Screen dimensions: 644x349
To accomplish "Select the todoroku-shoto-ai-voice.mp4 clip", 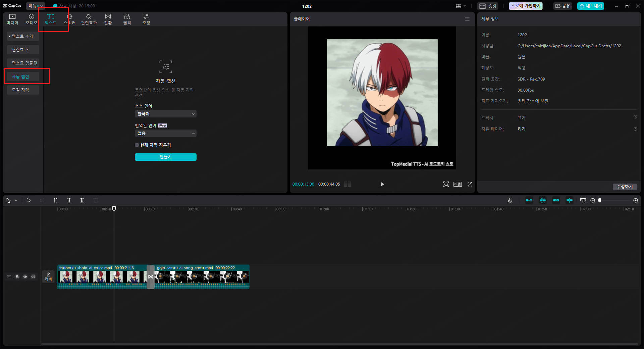I will pyautogui.click(x=102, y=277).
